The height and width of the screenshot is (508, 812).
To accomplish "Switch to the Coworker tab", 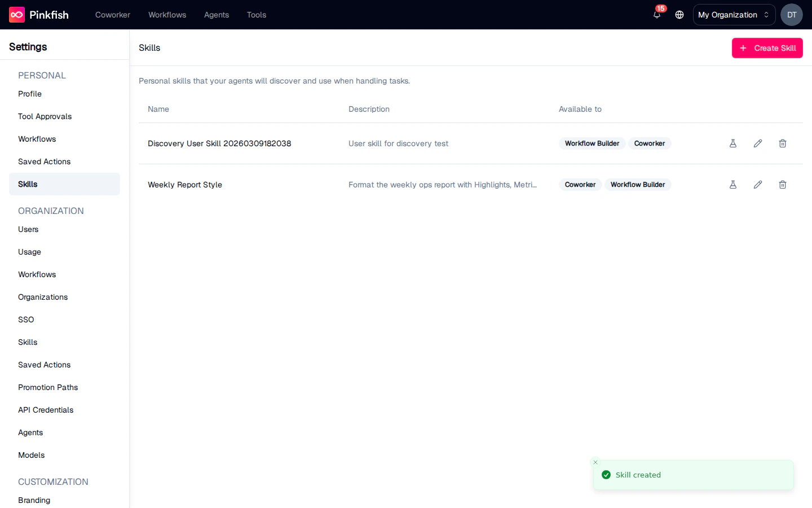I will point(112,15).
